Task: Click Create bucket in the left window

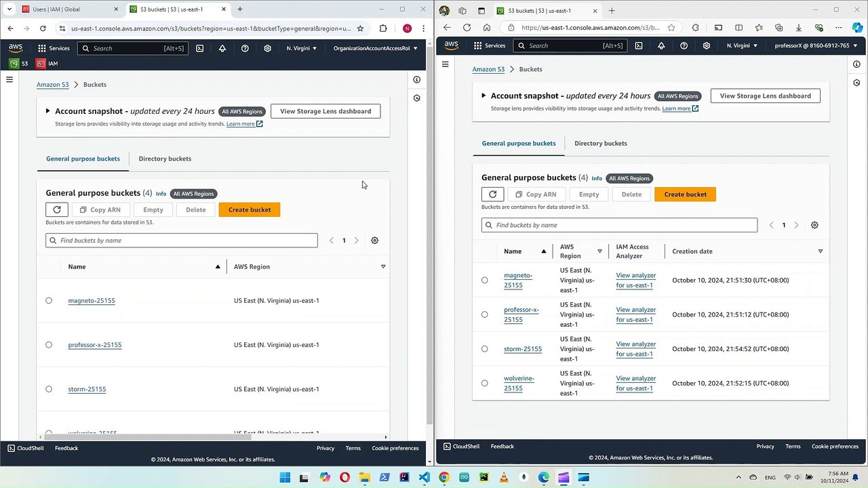Action: 250,210
